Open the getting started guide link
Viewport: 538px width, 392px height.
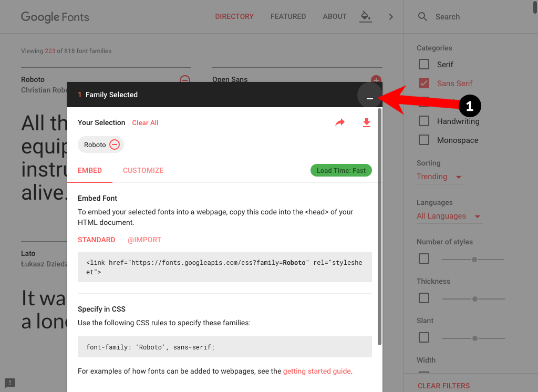[317, 371]
